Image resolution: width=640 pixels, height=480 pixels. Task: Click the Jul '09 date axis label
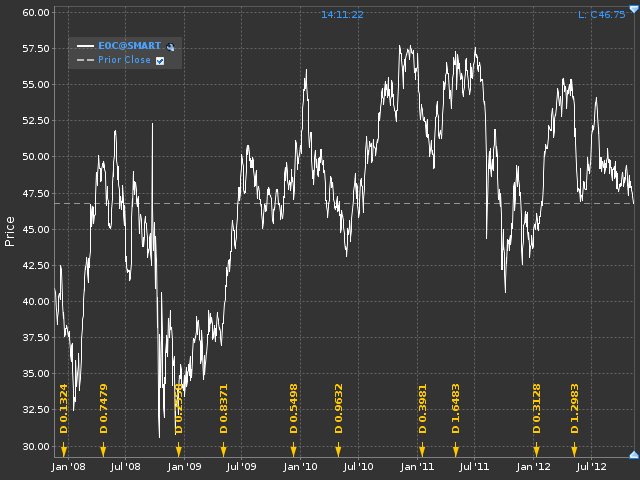[x=241, y=467]
